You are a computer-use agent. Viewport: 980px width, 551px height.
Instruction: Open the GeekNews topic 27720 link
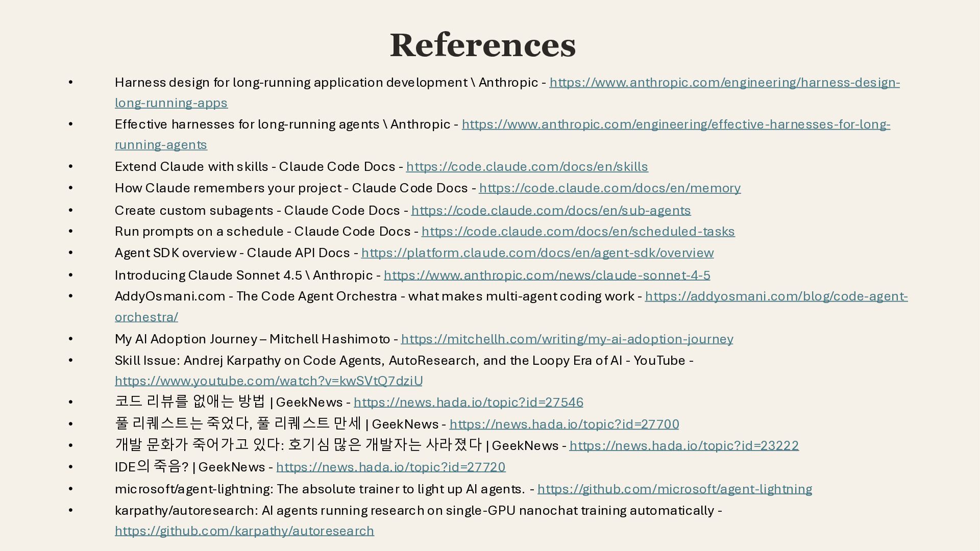point(390,467)
